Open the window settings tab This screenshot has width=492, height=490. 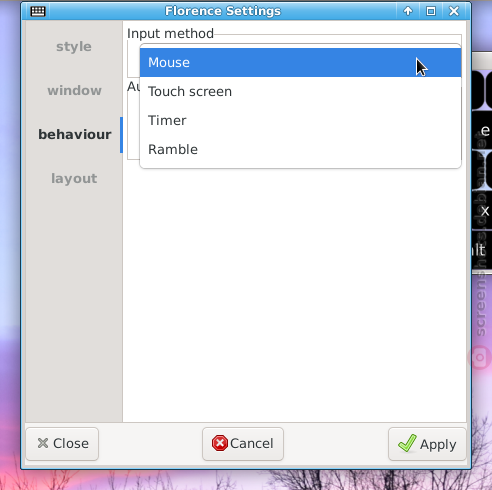tap(74, 91)
